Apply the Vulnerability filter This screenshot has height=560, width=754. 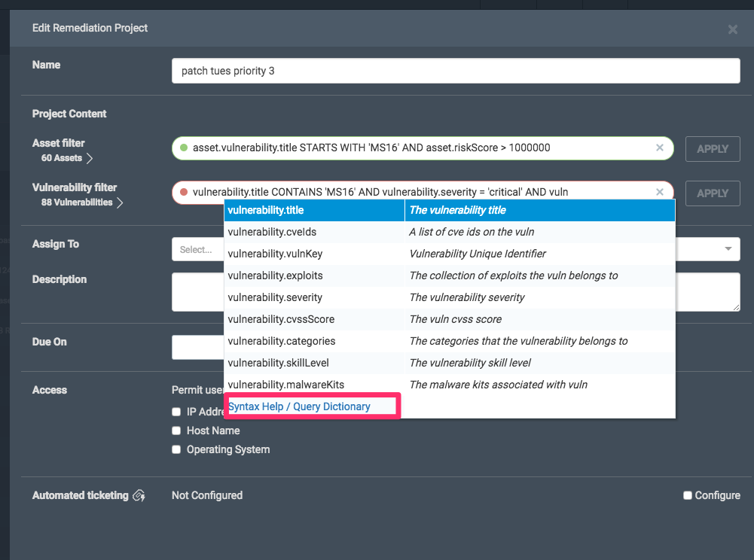point(712,193)
